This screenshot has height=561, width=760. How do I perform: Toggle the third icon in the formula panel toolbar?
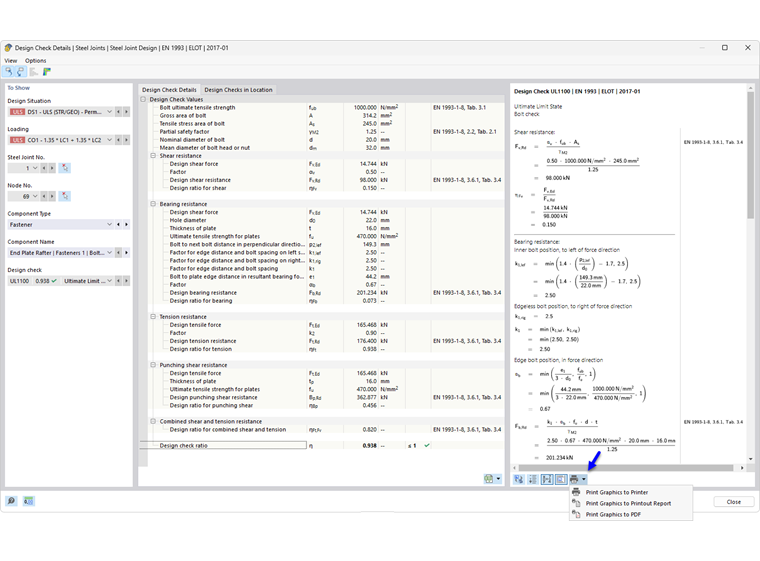coord(547,479)
